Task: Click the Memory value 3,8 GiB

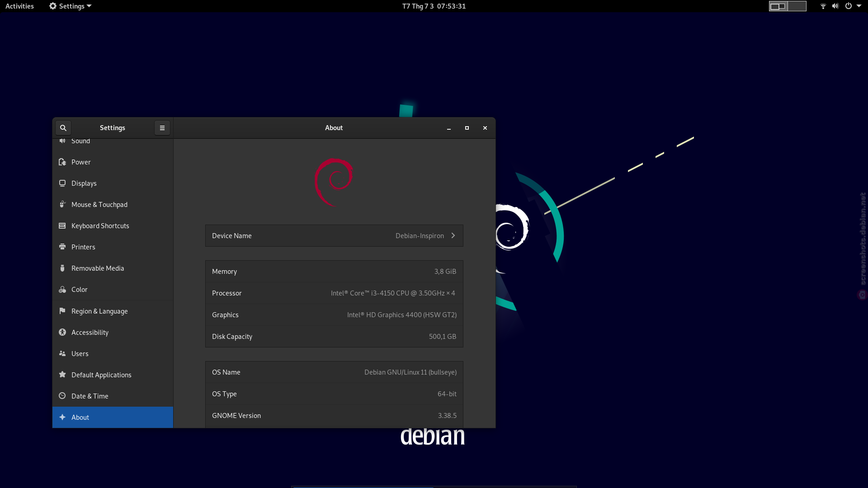Action: coord(445,271)
